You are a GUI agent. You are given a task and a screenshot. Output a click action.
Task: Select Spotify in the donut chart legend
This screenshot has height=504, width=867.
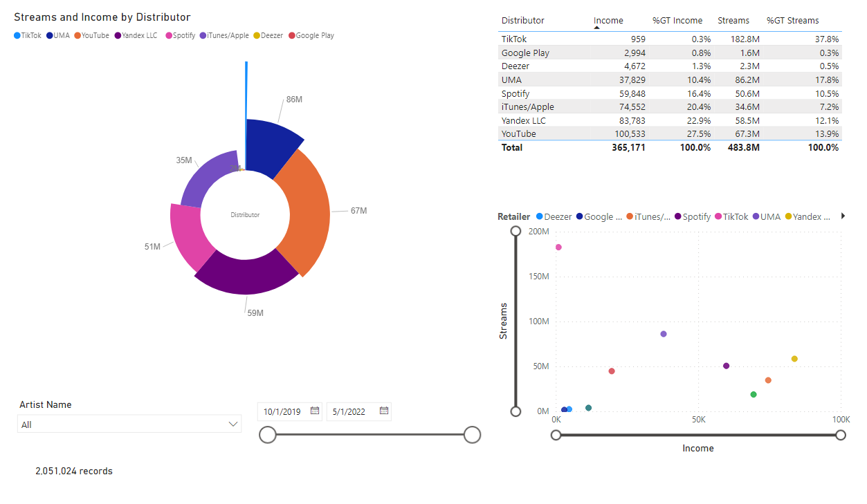[x=181, y=35]
